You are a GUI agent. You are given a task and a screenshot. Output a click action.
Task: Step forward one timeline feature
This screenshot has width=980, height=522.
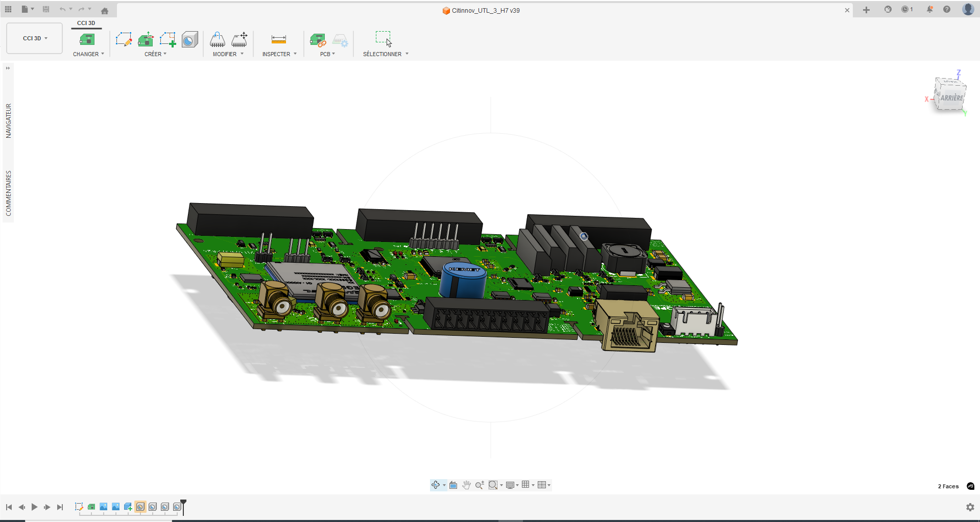(47, 507)
